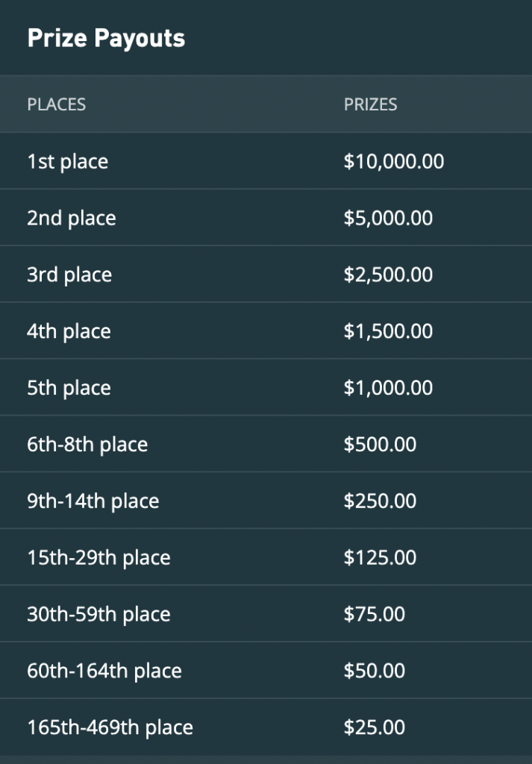Click the $1,000.00 prize amount
This screenshot has width=532, height=764.
click(x=388, y=387)
